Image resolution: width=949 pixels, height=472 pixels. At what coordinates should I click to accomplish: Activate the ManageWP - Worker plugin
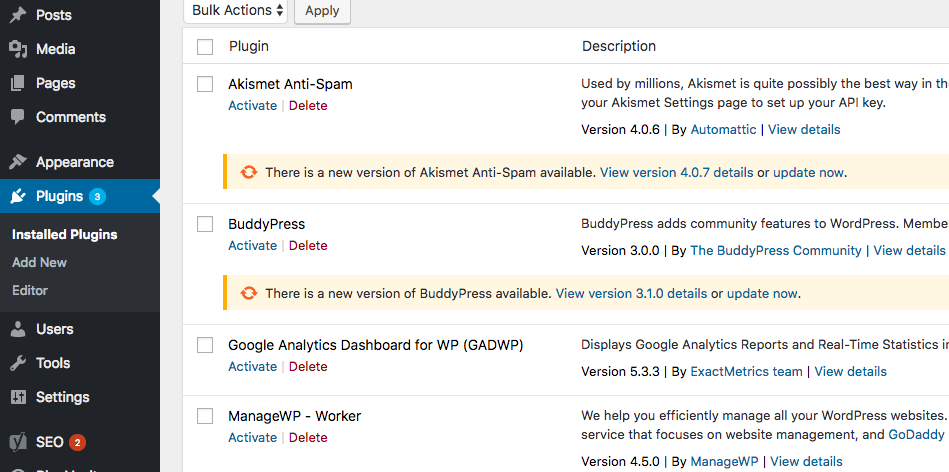coord(252,438)
